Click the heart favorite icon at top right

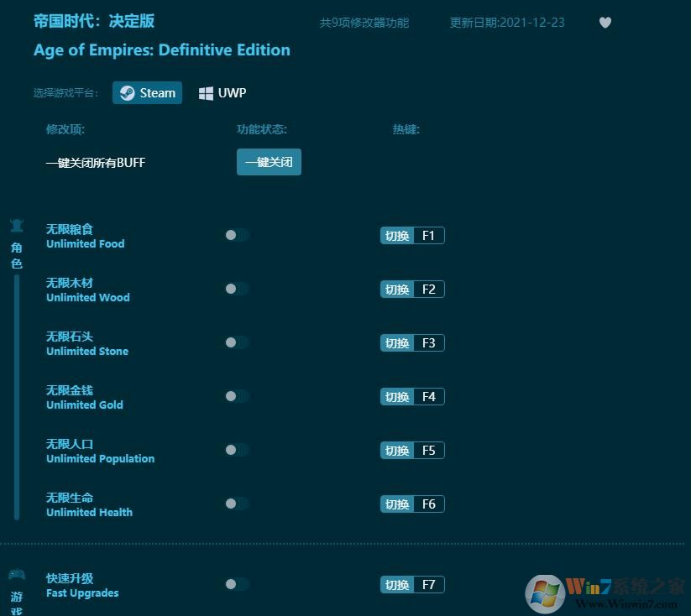coord(605,23)
